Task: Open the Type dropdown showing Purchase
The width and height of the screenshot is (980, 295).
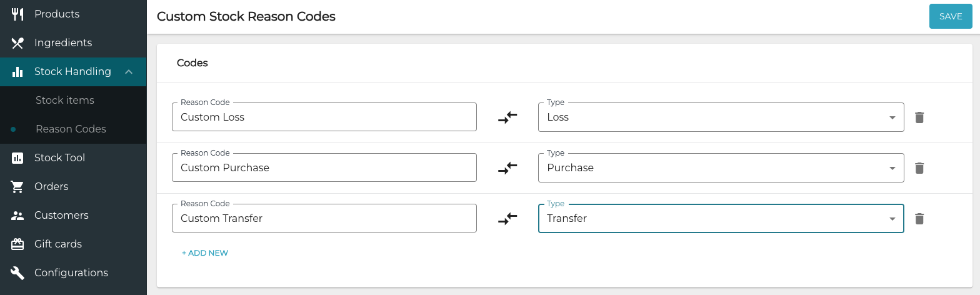Action: [x=721, y=168]
